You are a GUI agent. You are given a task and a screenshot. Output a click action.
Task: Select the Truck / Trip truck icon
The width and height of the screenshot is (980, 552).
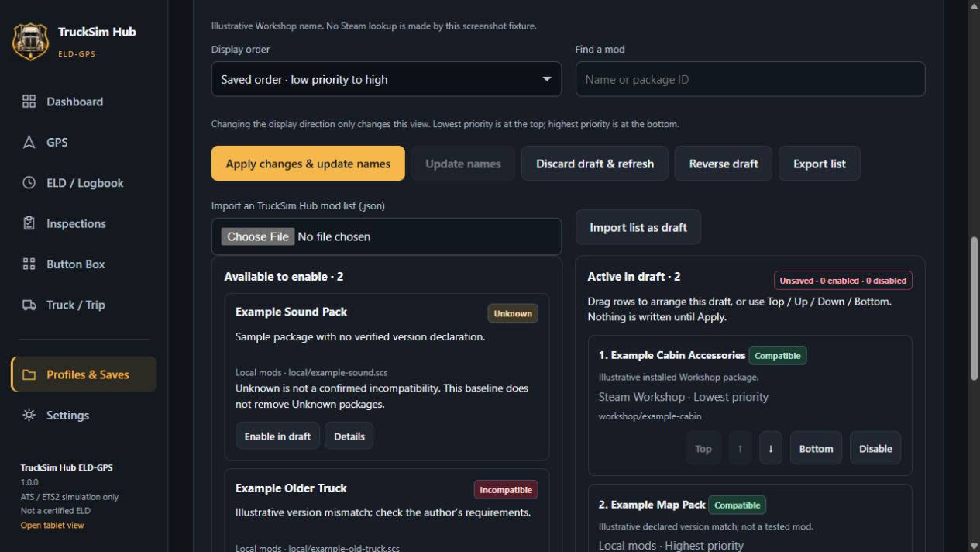click(x=29, y=305)
